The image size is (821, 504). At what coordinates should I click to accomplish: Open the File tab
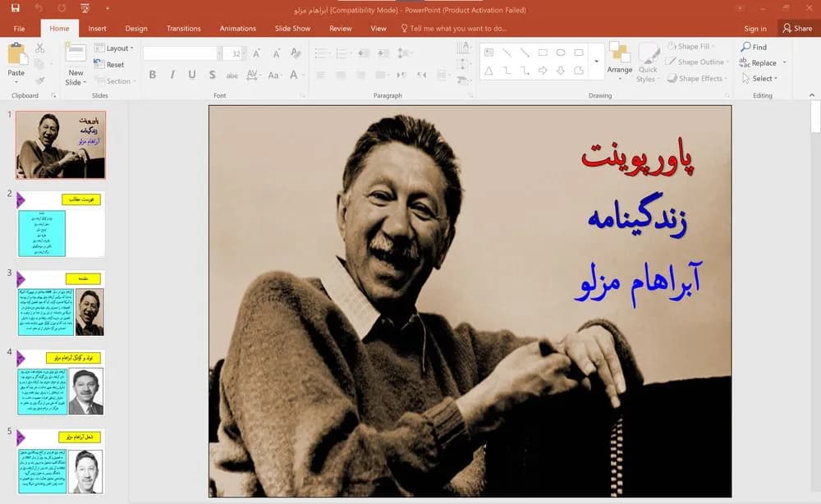tap(20, 28)
